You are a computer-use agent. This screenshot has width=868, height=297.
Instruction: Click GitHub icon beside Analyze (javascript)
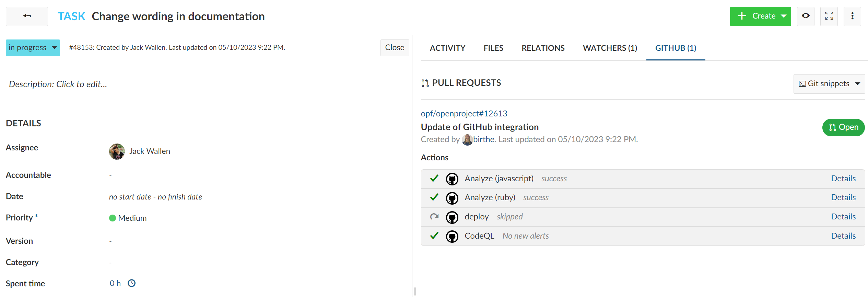(452, 179)
